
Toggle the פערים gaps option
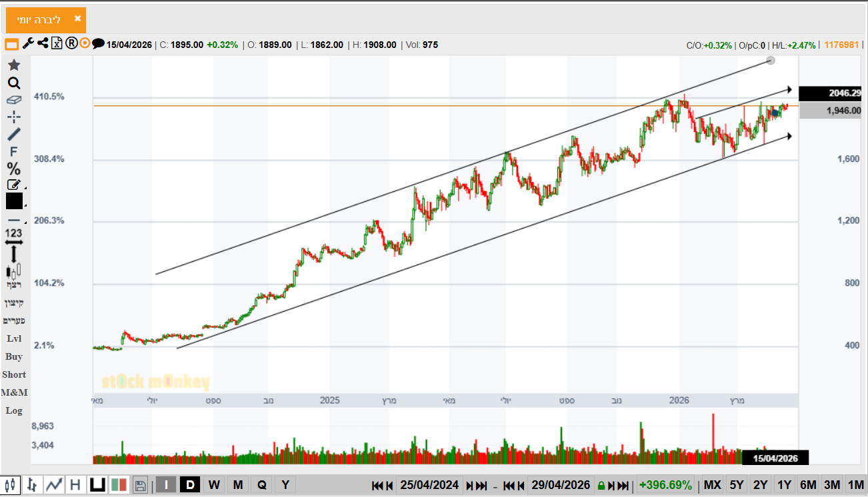(x=14, y=320)
